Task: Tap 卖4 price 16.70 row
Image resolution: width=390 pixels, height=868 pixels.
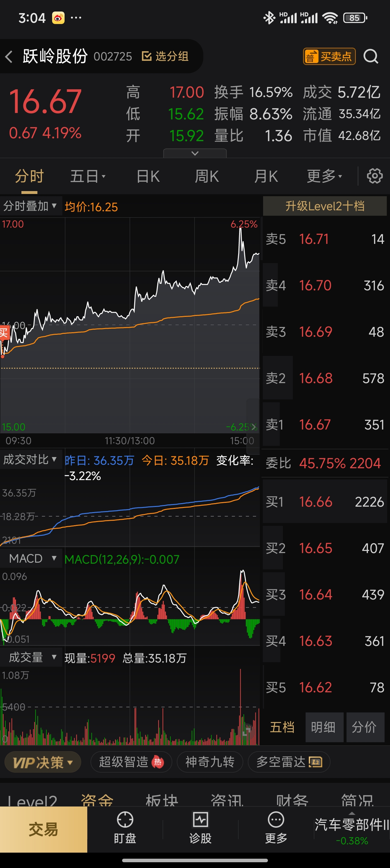Action: tap(325, 285)
